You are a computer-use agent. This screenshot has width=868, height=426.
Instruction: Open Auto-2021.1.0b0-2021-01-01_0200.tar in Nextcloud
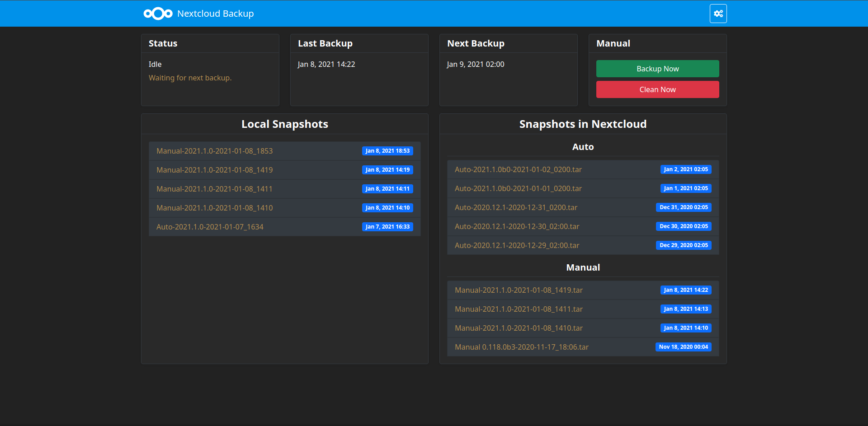pos(583,188)
